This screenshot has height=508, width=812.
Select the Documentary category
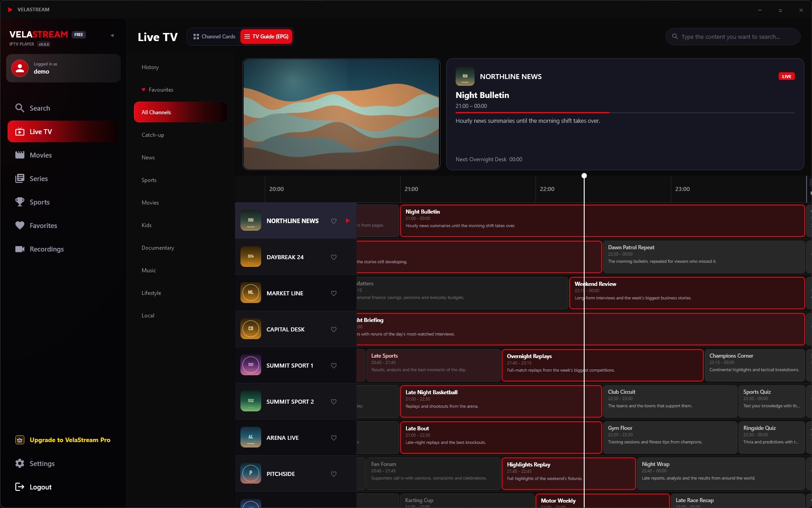pos(180,248)
